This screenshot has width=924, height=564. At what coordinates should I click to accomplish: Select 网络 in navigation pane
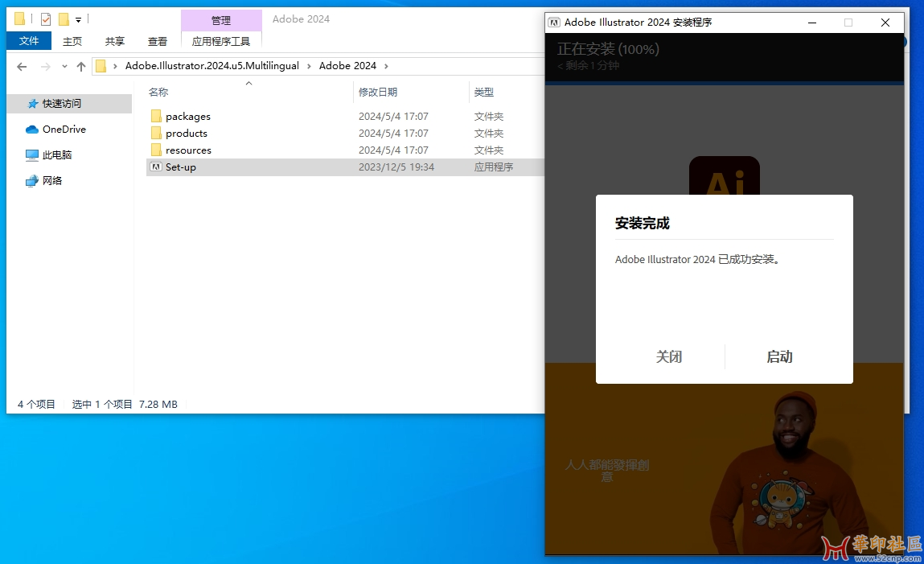click(x=51, y=180)
